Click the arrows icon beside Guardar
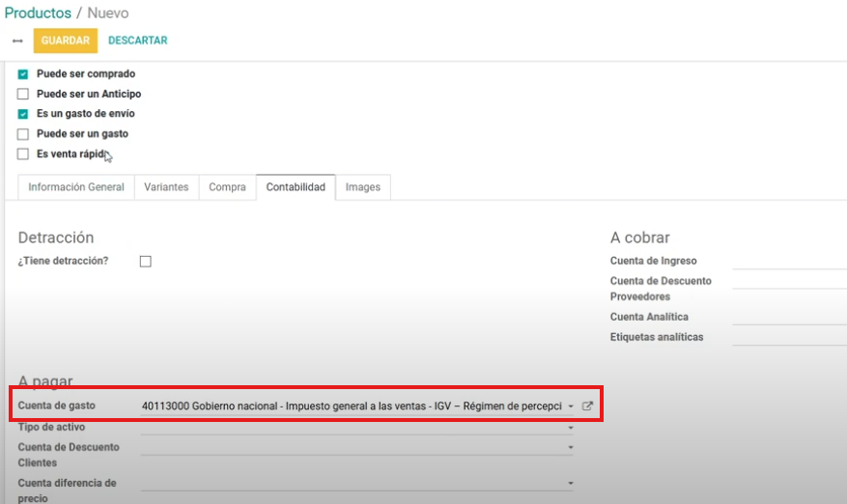The width and height of the screenshot is (847, 504). (x=17, y=42)
